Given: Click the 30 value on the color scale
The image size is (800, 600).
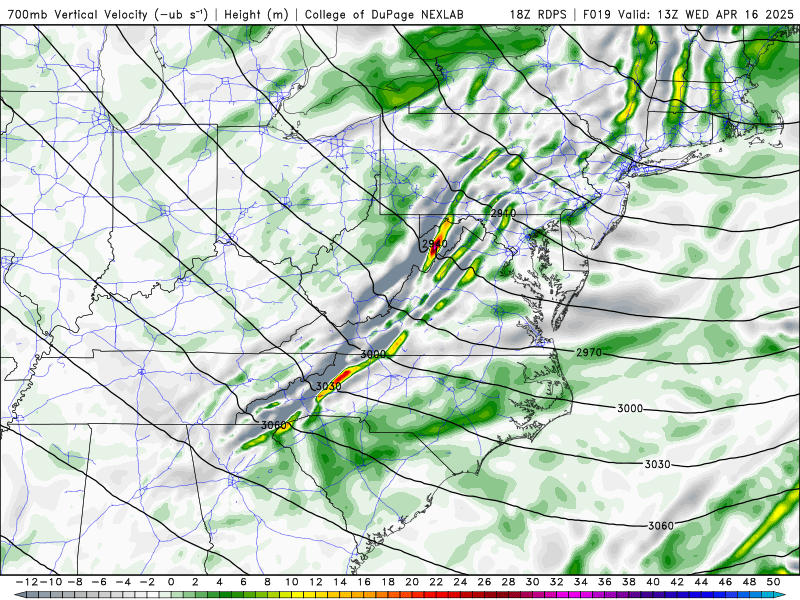Looking at the screenshot, I should click(533, 582).
